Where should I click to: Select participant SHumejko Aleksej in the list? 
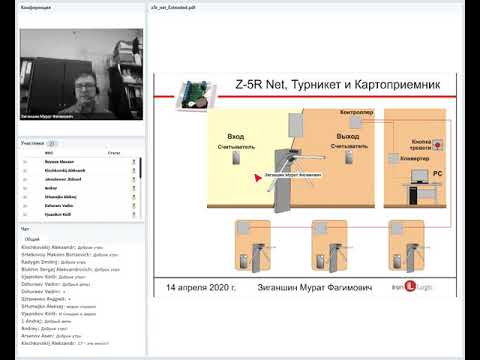coord(61,197)
